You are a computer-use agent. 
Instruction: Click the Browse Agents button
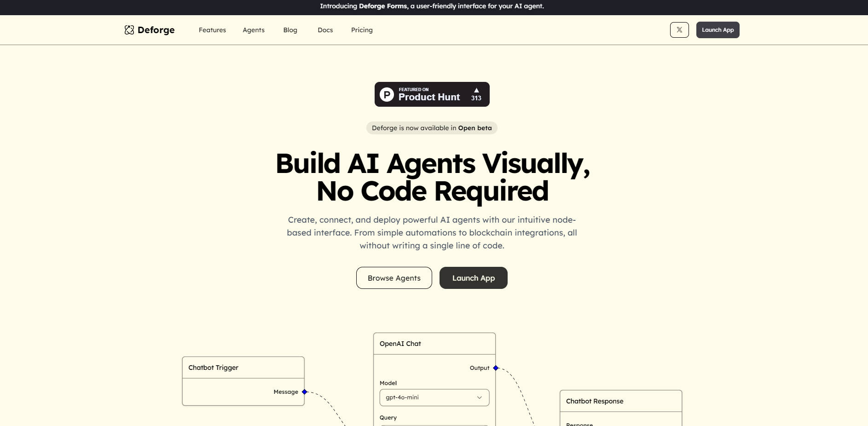[394, 278]
